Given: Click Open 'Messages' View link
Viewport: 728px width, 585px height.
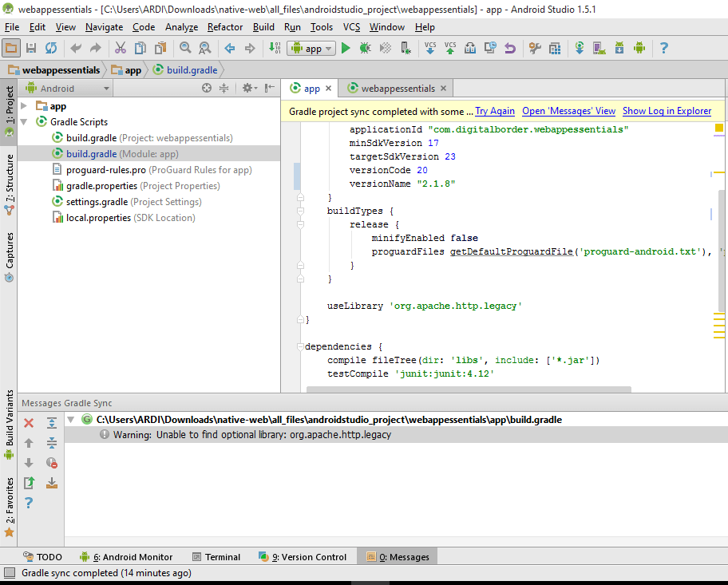Looking at the screenshot, I should [x=568, y=111].
